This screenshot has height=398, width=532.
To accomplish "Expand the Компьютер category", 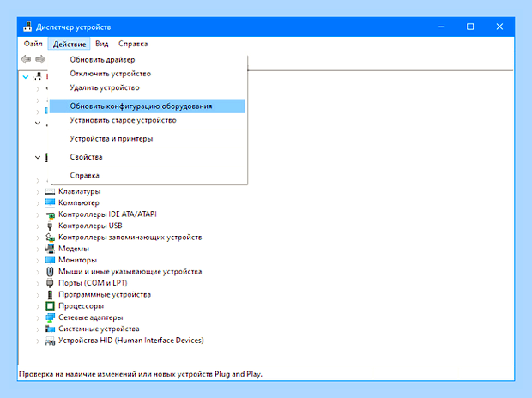I will point(38,203).
